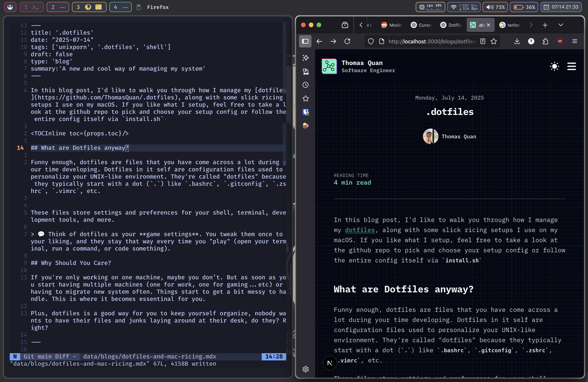Close the active .dotfiles browser tab

tap(488, 25)
